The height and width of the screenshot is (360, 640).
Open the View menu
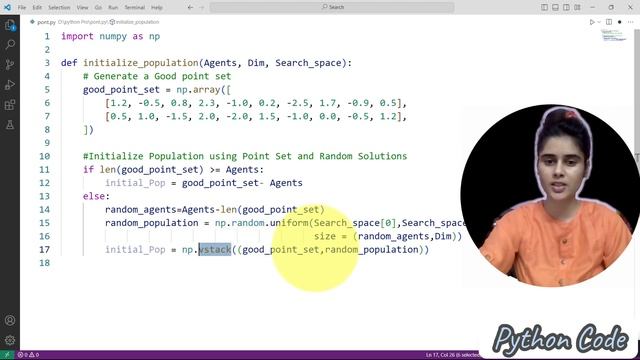(x=82, y=7)
